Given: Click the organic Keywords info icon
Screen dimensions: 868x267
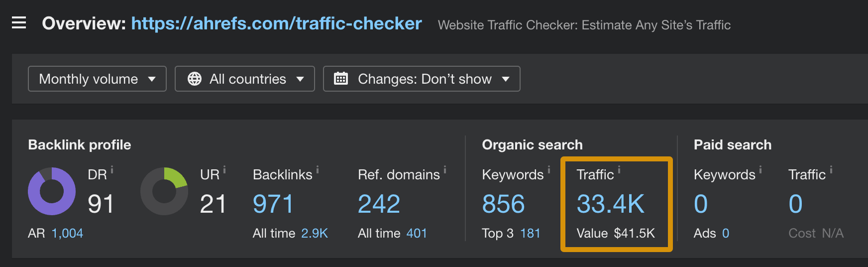Looking at the screenshot, I should 549,169.
